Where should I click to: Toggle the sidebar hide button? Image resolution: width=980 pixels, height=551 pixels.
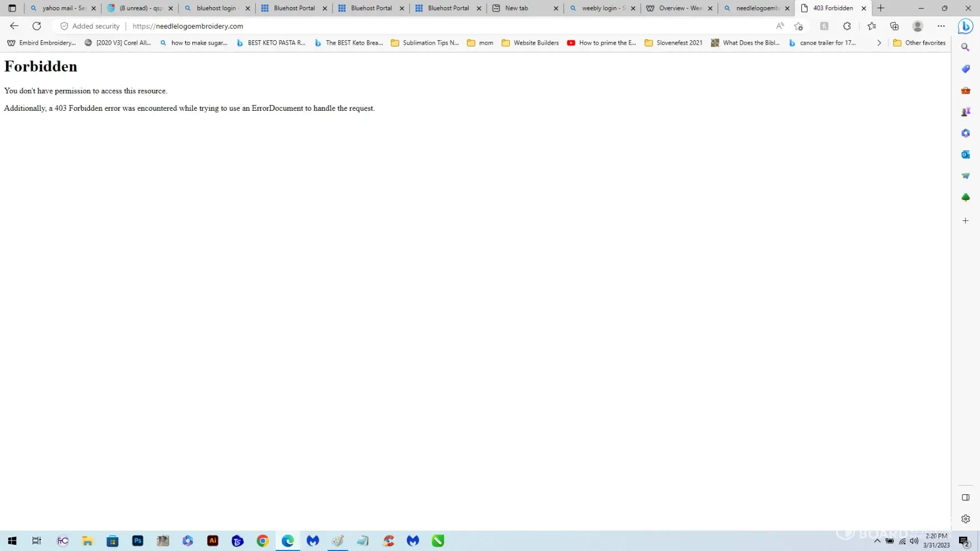(x=965, y=498)
